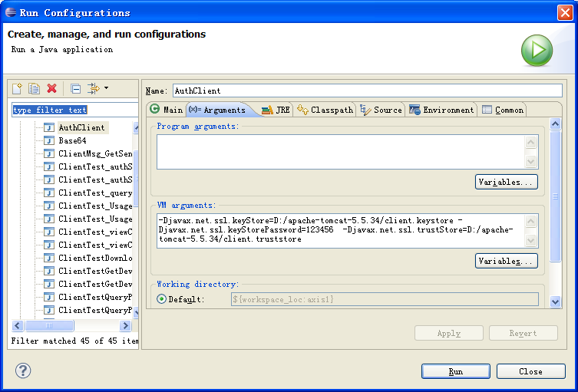Click the configuration list horizontal scrollbar
Image resolution: width=578 pixels, height=392 pixels.
(x=69, y=325)
